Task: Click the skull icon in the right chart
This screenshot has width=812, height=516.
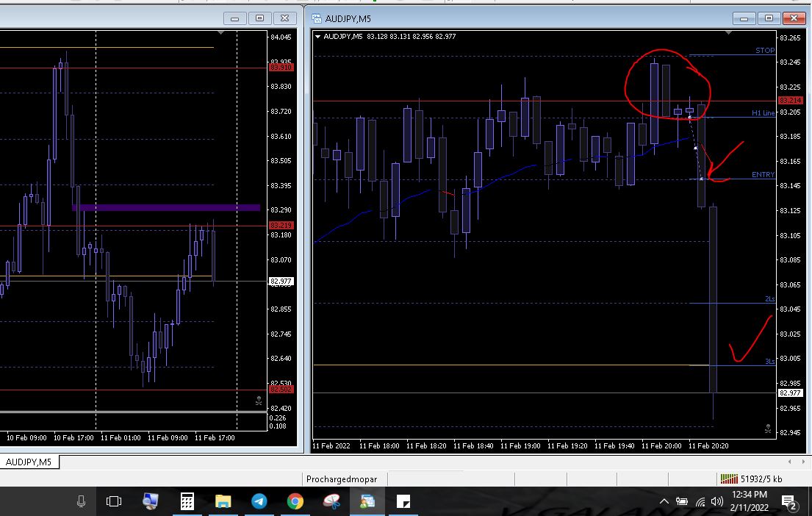Action: [x=768, y=429]
